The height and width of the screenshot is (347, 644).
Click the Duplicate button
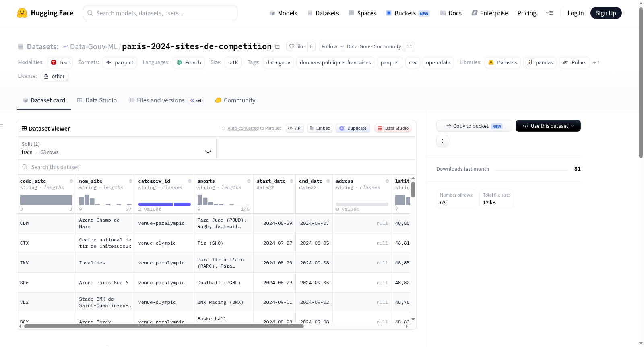coord(353,128)
